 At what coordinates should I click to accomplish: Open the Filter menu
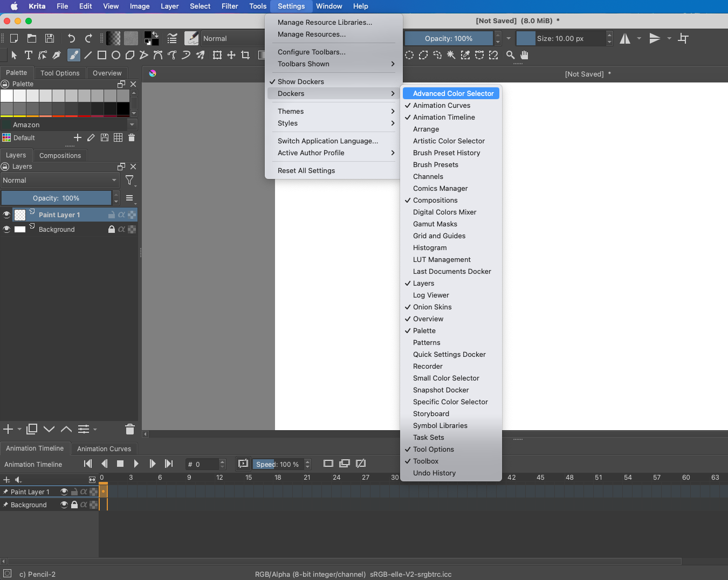[x=230, y=6]
